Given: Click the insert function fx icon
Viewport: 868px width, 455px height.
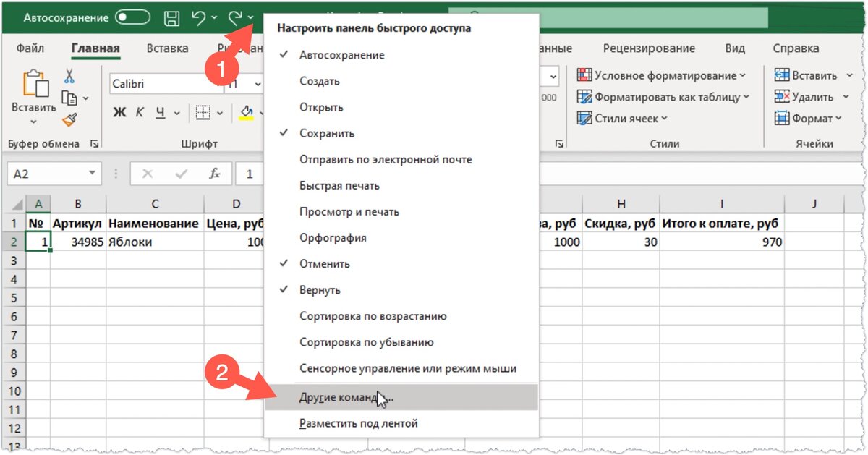Looking at the screenshot, I should pyautogui.click(x=215, y=174).
